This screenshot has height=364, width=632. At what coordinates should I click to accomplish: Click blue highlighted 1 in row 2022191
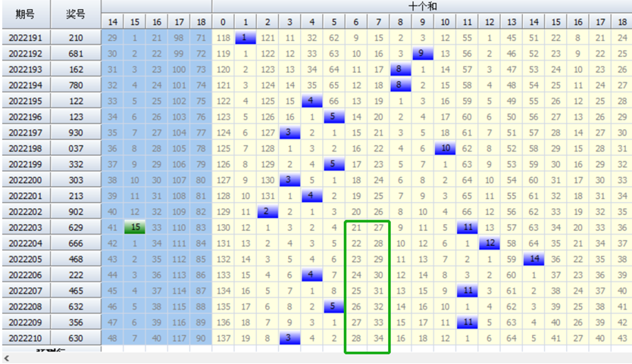[246, 37]
